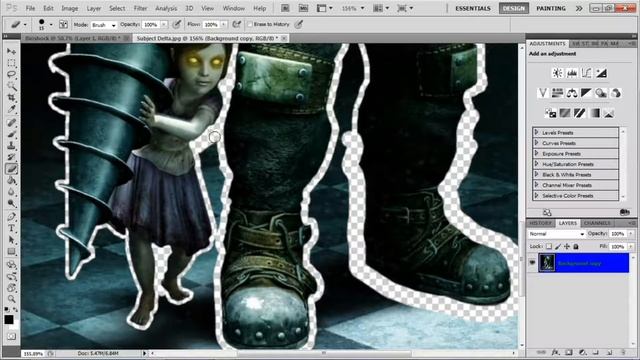Select the Lasso tool
The image size is (640, 360).
point(11,75)
